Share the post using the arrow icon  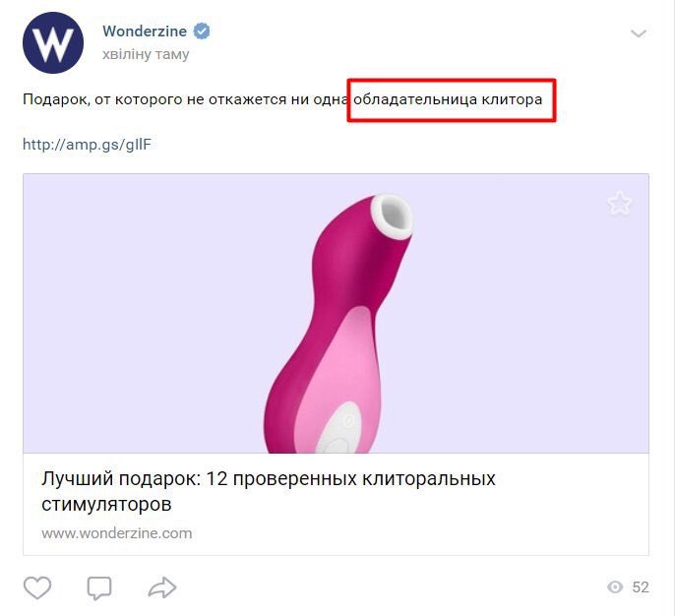(161, 587)
